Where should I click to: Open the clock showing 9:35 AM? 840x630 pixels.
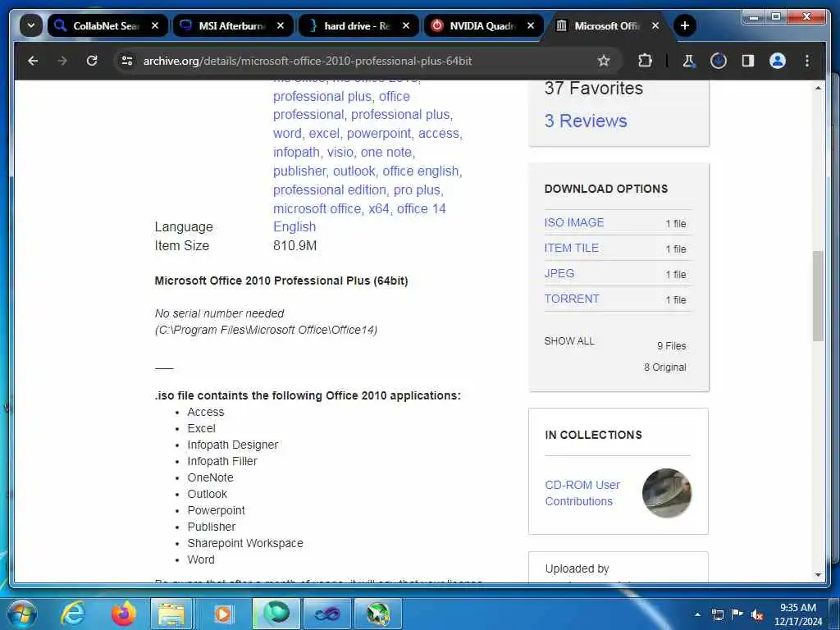(x=797, y=614)
